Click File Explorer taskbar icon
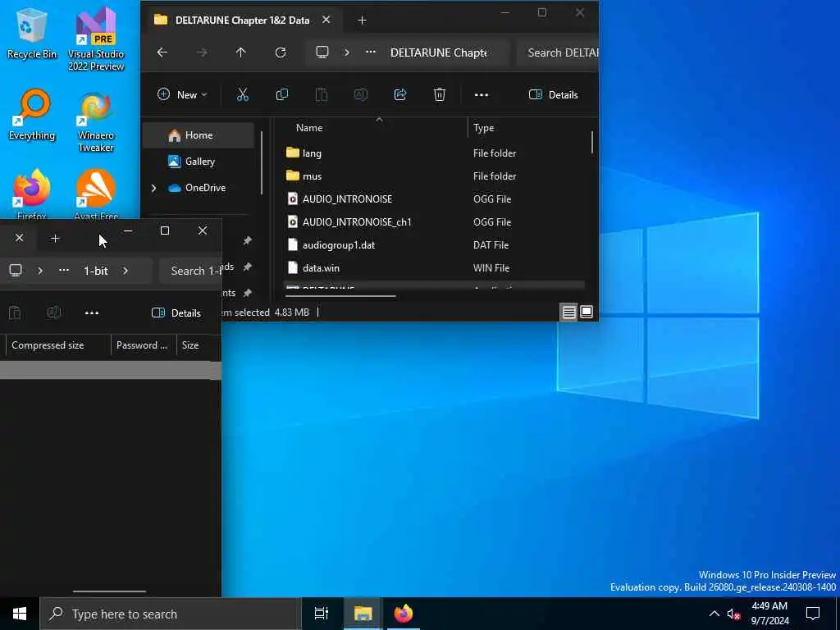The height and width of the screenshot is (630, 840). point(363,614)
